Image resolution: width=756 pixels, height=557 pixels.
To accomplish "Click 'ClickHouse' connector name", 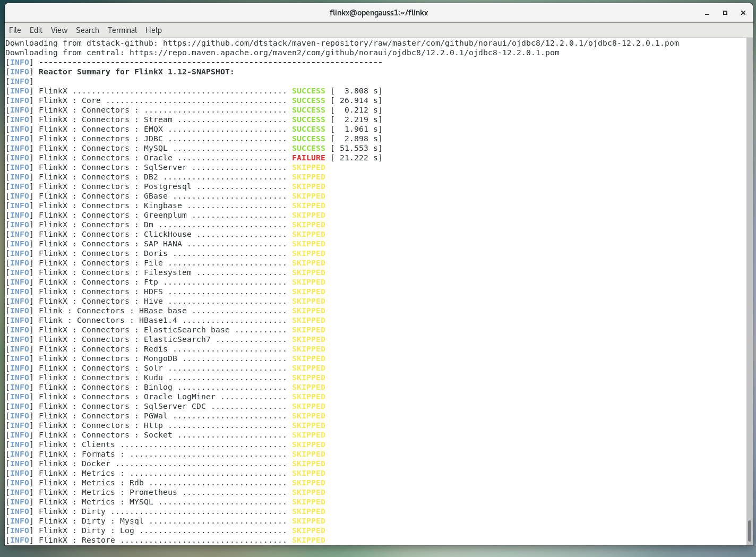I will pyautogui.click(x=168, y=234).
